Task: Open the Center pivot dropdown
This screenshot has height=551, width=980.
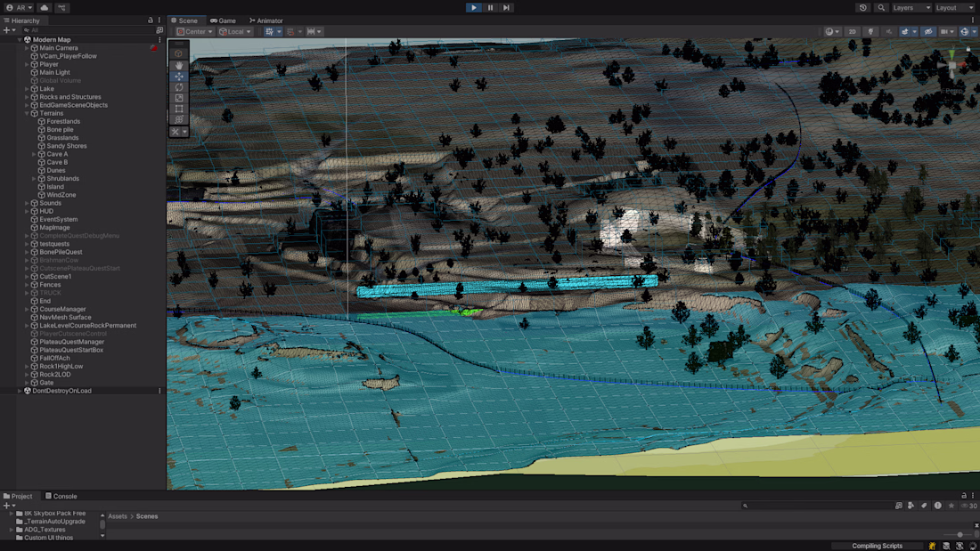Action: 195,31
